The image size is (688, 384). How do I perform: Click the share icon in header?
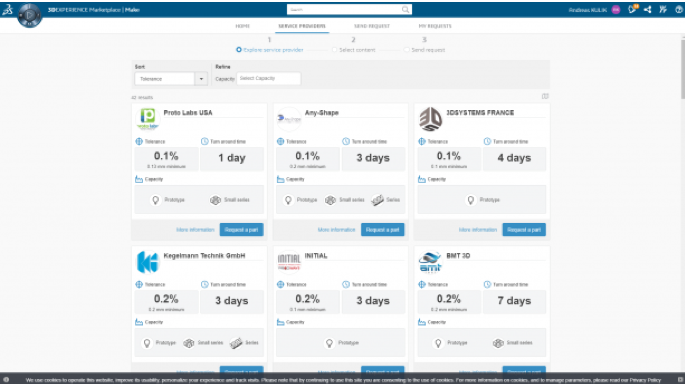point(648,9)
